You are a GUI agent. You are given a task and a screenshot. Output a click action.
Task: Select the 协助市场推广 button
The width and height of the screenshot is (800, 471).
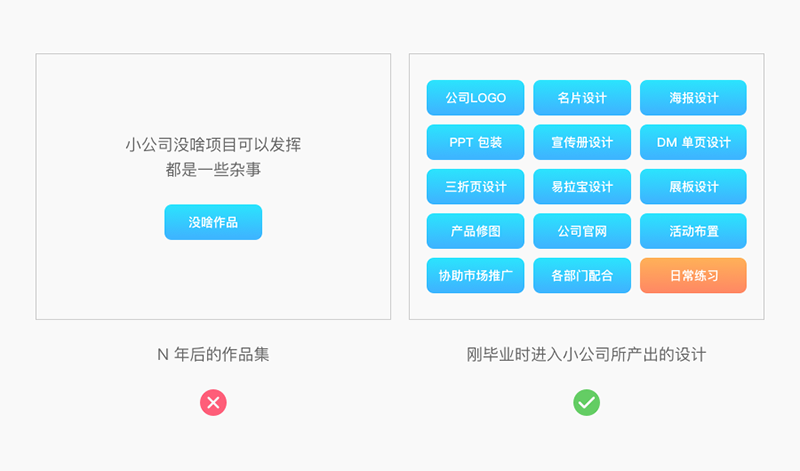point(476,275)
